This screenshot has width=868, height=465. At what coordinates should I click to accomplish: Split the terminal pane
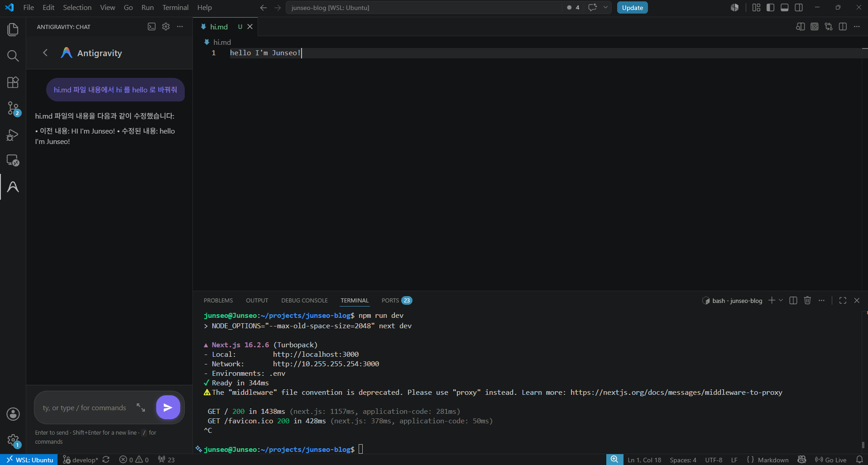(793, 300)
